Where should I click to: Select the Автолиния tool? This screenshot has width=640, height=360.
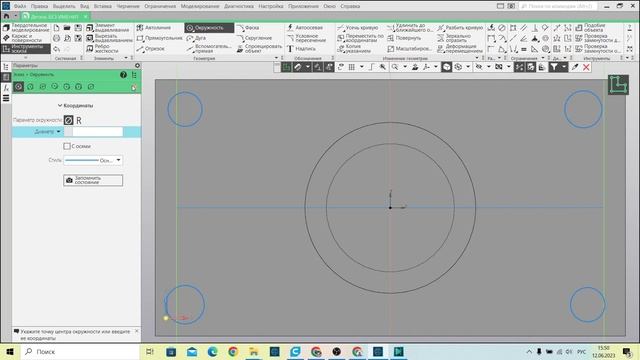(154, 28)
